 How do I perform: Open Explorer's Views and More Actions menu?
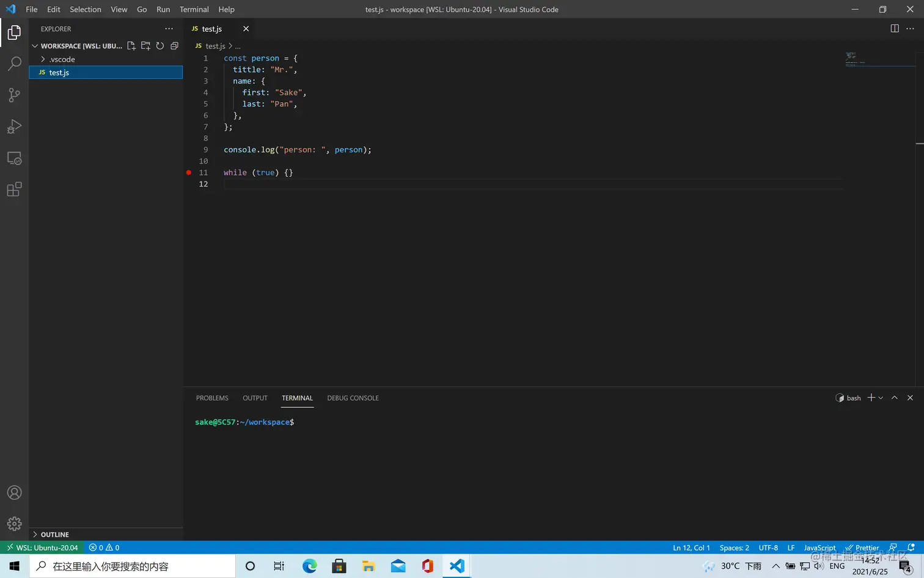(169, 29)
